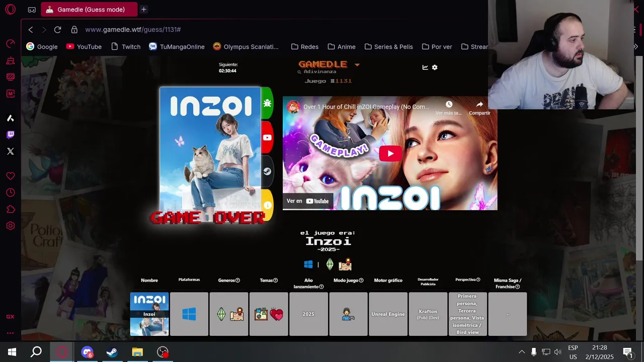Open the Opera main menu

[10, 10]
